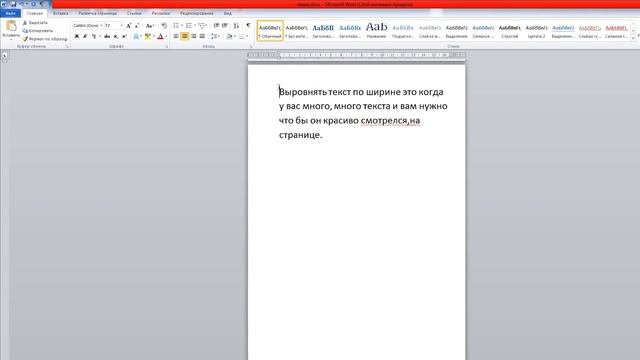Screen dimensions: 640x360
Task: Click the Копировать (Copy) button
Action: click(38, 31)
